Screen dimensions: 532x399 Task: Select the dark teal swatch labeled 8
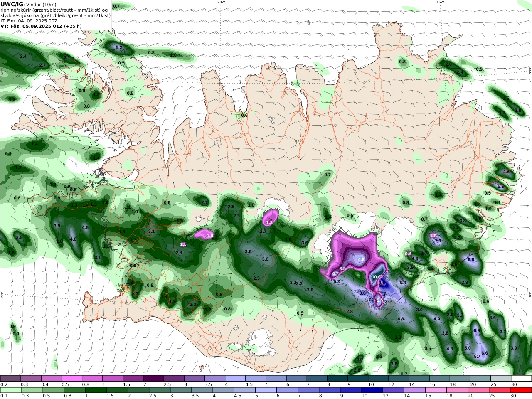pos(337,378)
